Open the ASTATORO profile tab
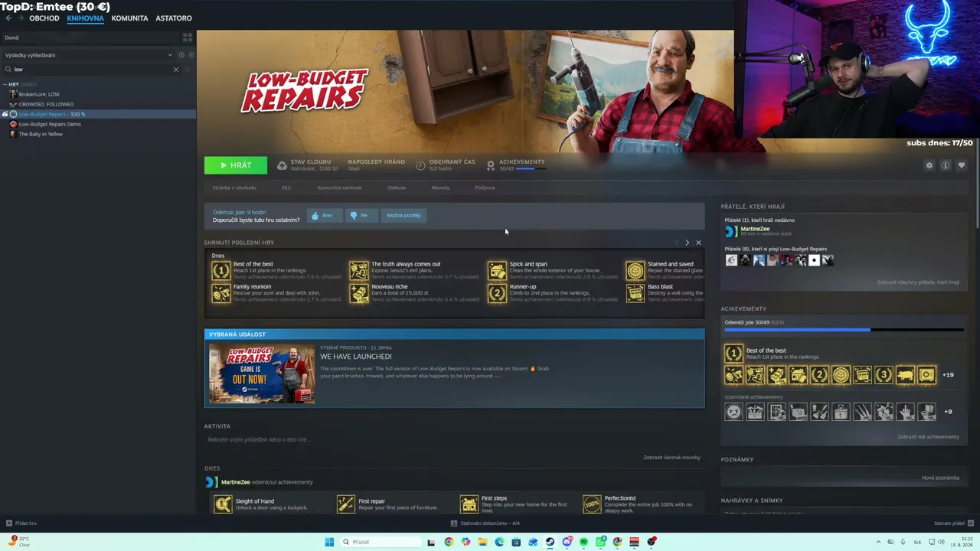This screenshot has height=551, width=980. tap(174, 18)
